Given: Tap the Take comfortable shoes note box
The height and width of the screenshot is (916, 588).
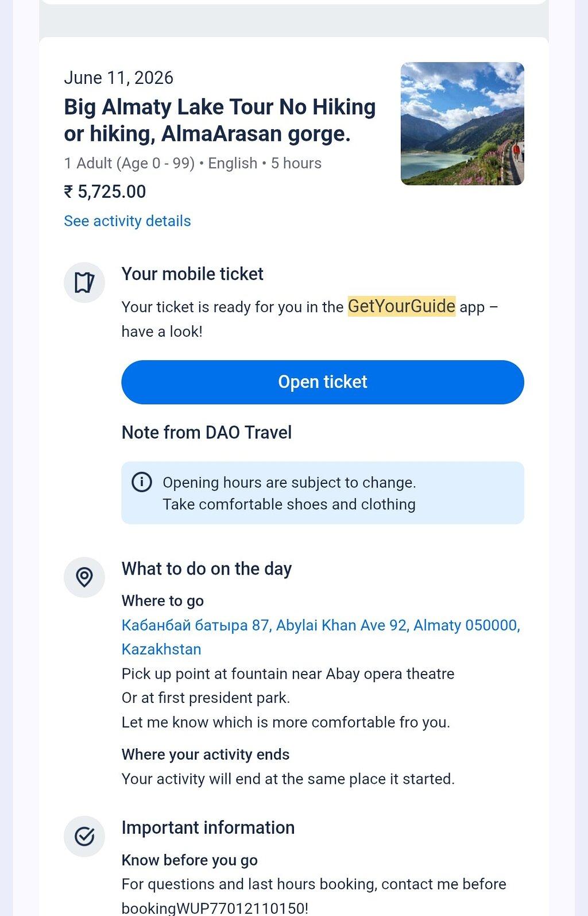Looking at the screenshot, I should (x=323, y=493).
